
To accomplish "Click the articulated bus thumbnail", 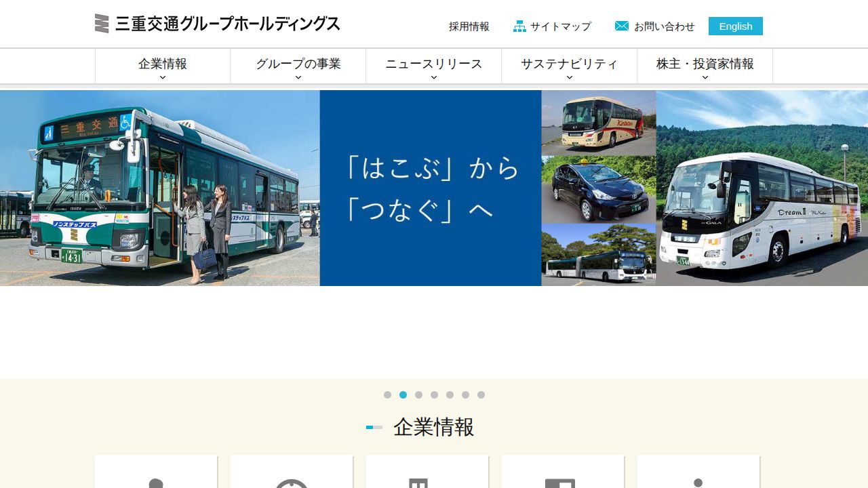I will point(599,255).
